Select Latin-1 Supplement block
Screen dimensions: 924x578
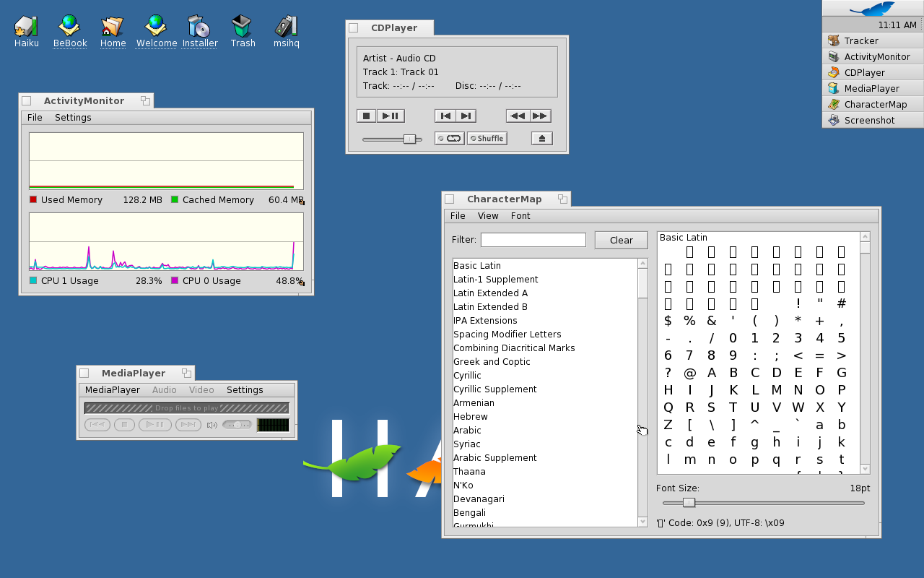pyautogui.click(x=544, y=280)
